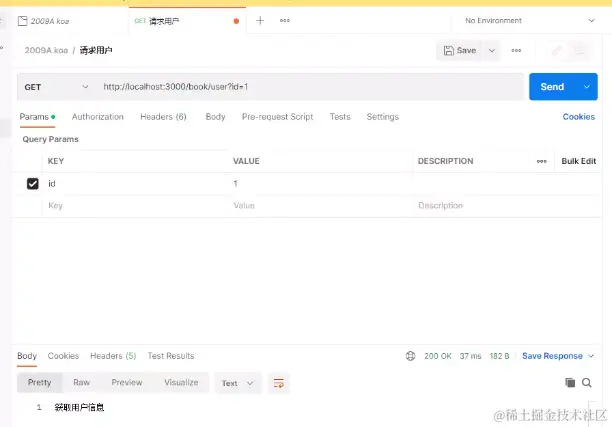Open the Text format dropdown
Viewport: 612px width, 427px height.
[237, 383]
